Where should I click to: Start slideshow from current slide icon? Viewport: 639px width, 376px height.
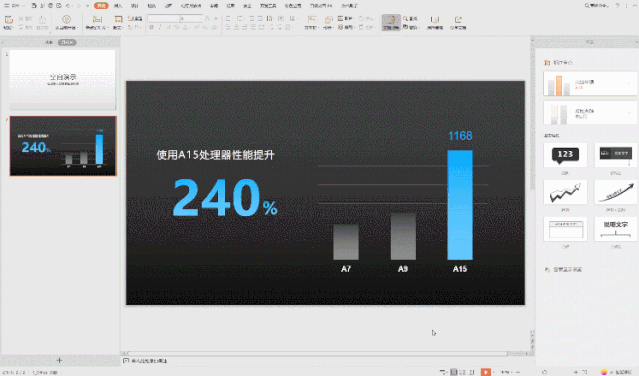coord(66,19)
